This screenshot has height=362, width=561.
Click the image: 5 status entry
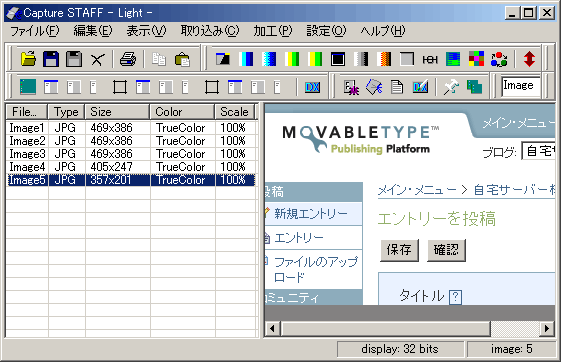512,349
